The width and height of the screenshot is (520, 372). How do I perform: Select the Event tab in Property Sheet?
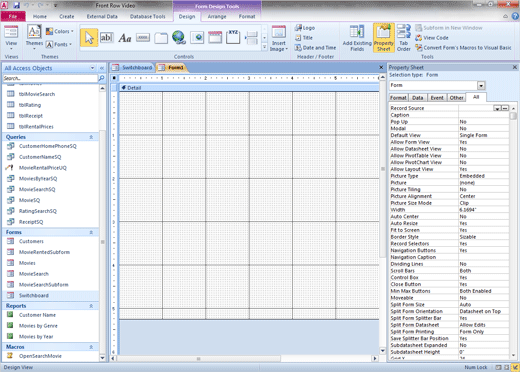[437, 98]
